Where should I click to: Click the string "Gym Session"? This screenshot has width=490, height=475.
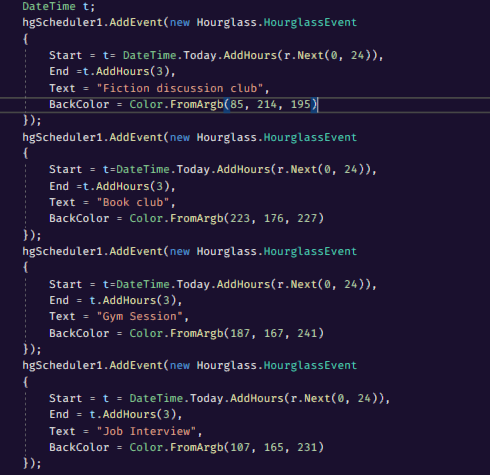click(x=140, y=316)
